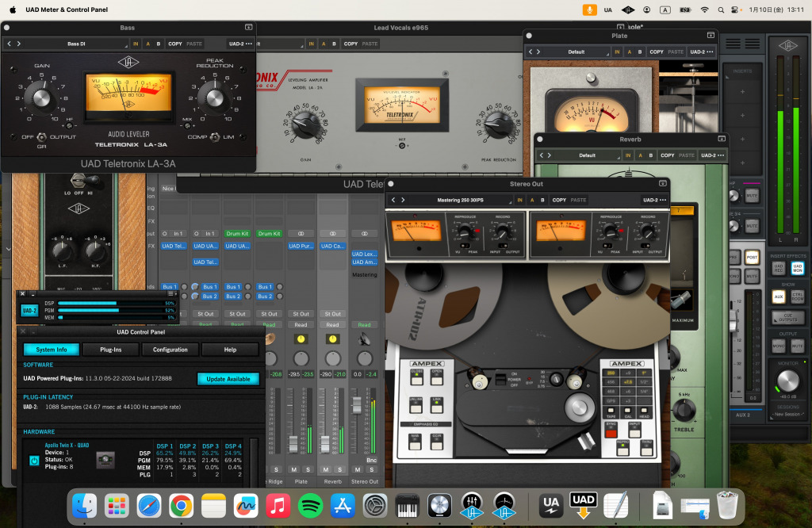Toggle the IN bypass on Stereo Out plugin
This screenshot has height=528, width=812.
coord(520,201)
